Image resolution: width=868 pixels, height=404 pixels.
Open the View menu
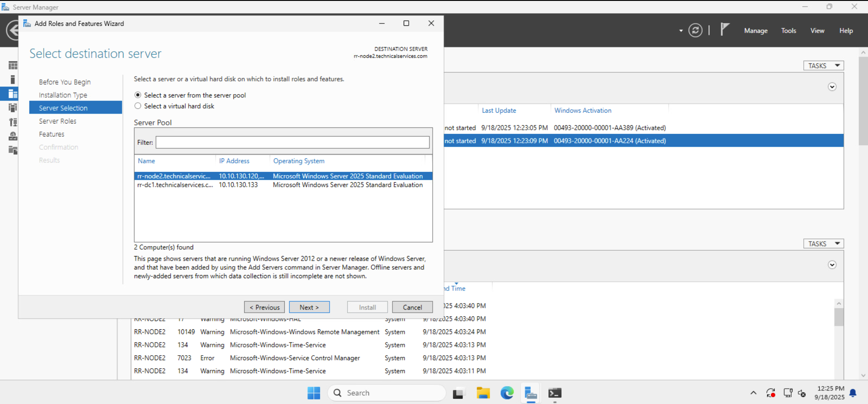[x=817, y=31]
